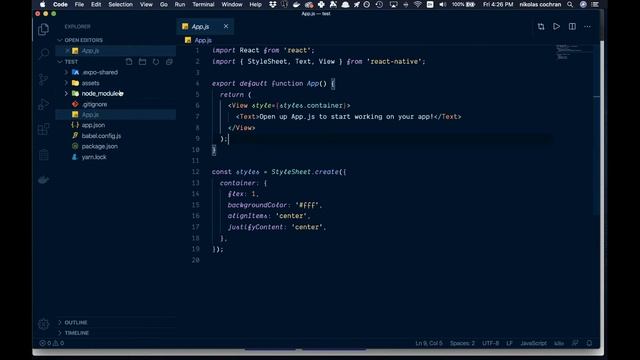
Task: Open the Docker view whale icon
Action: point(43,180)
